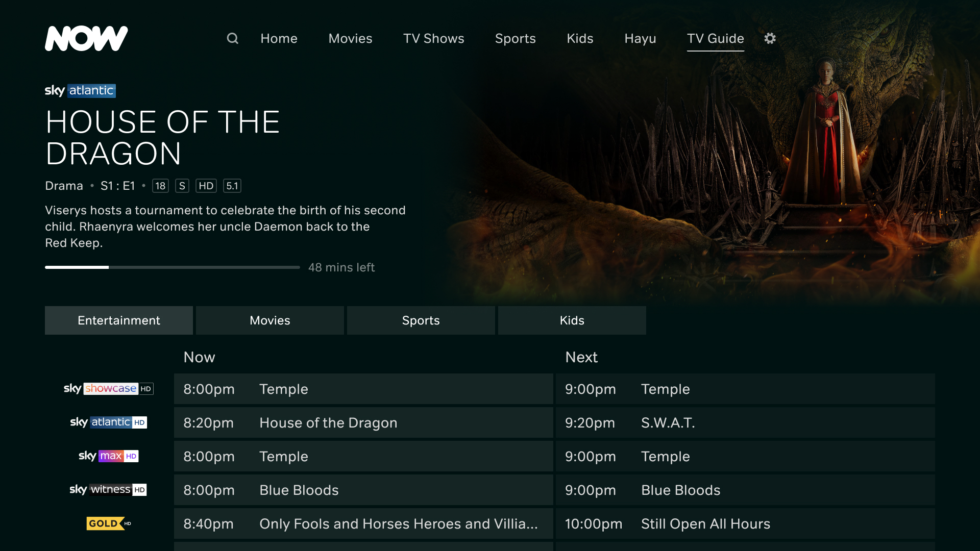Select the Movies guide category tab
This screenshot has height=551, width=980.
269,320
